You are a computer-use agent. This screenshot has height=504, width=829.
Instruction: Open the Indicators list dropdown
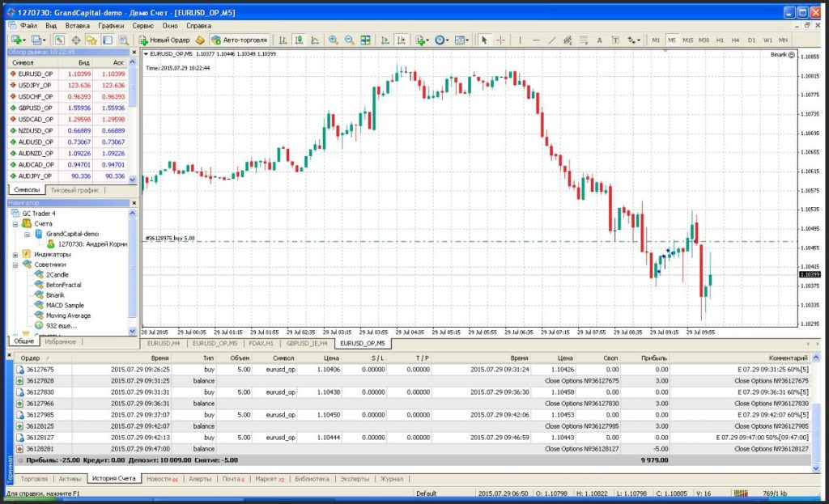coord(422,40)
